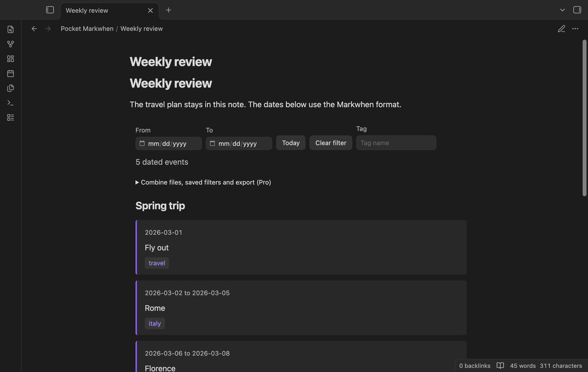
Task: Click the bottom ribbon list icon
Action: coord(11,117)
